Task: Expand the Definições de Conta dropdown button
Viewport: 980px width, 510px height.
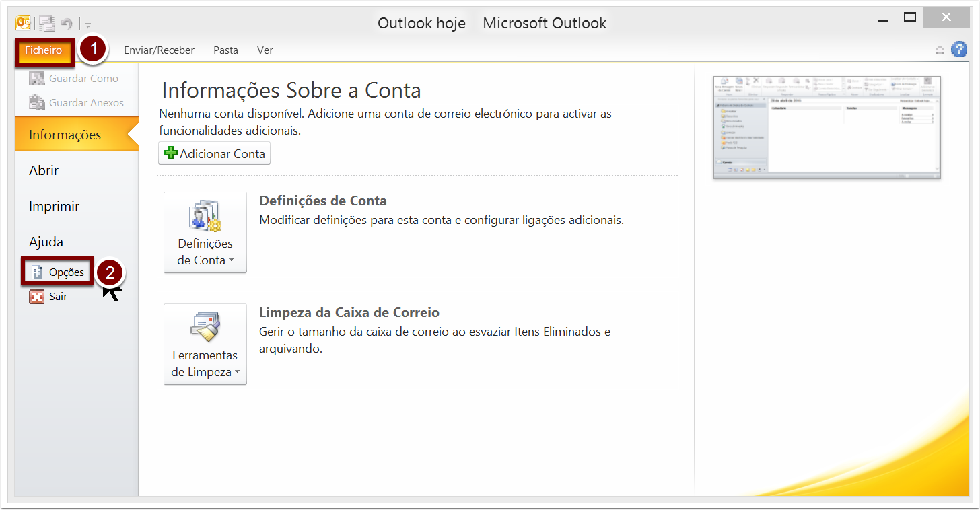Action: [x=205, y=233]
